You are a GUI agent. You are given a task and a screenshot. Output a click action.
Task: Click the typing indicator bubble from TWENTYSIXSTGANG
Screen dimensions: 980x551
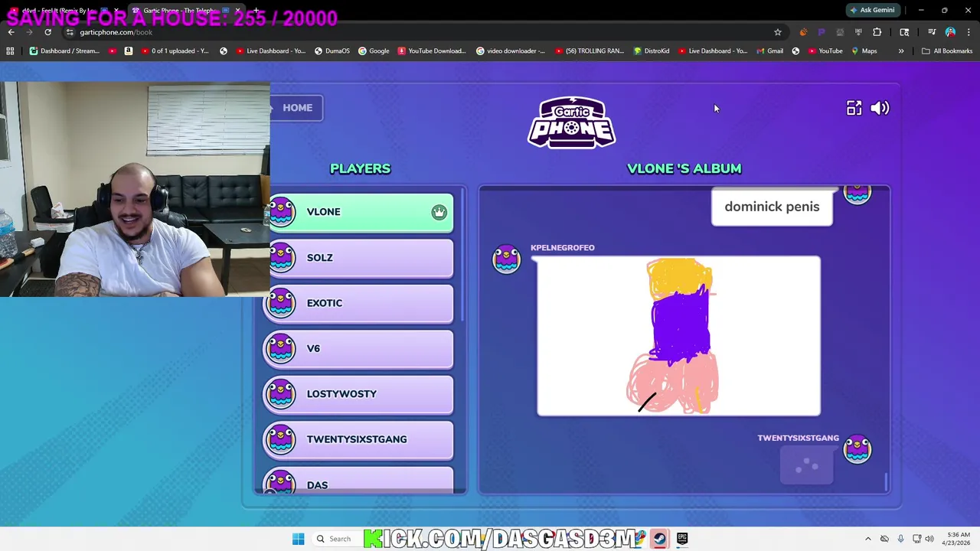806,465
